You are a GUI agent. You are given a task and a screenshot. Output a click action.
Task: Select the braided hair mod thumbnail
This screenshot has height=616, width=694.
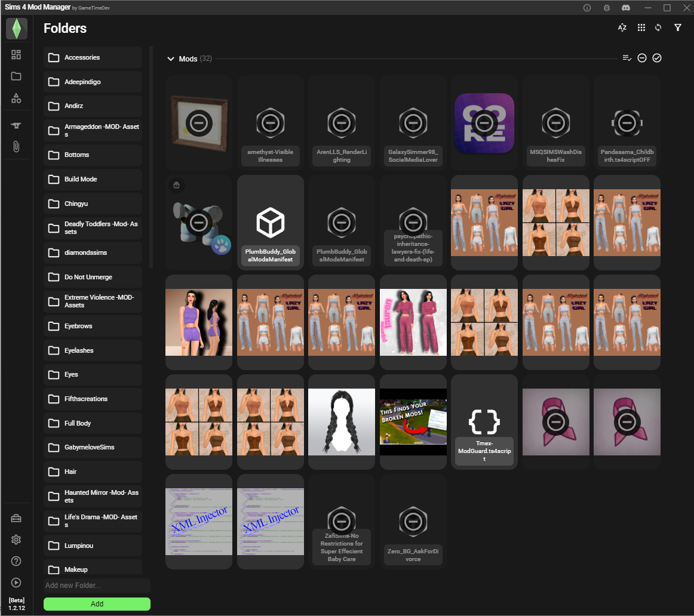pyautogui.click(x=342, y=422)
